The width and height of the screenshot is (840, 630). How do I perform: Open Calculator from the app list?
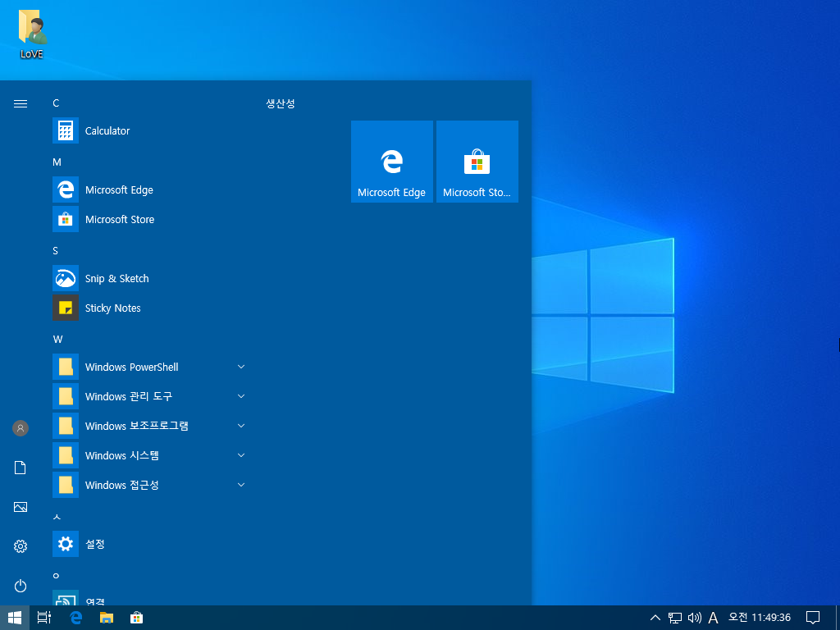pyautogui.click(x=149, y=130)
